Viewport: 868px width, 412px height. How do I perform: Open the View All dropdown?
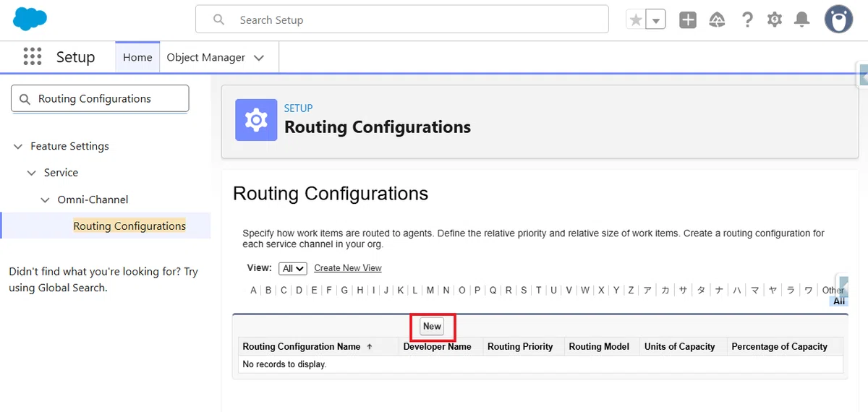[293, 268]
